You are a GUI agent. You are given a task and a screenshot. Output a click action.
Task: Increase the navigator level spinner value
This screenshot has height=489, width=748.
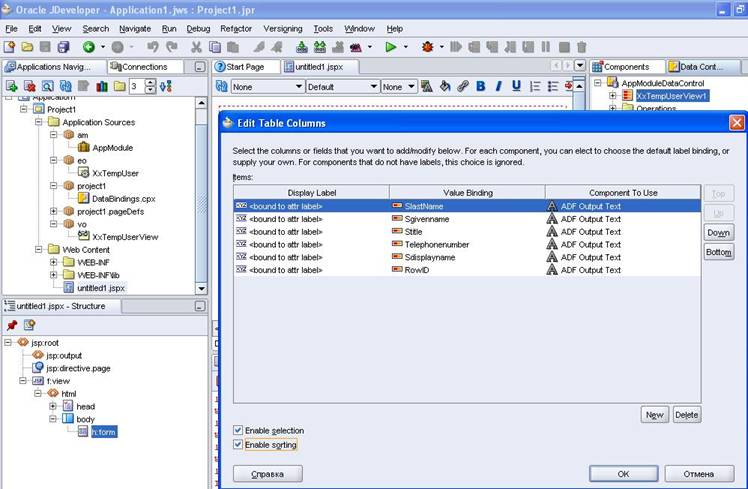[150, 83]
